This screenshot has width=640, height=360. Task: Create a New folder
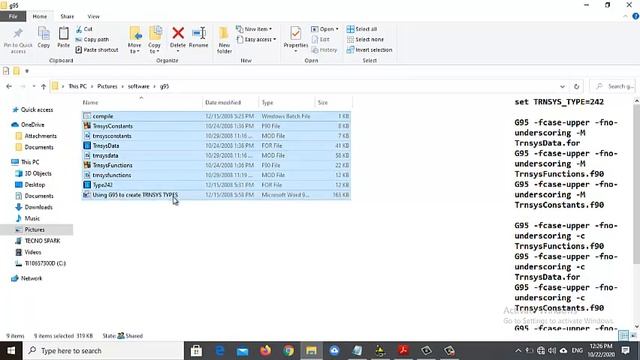click(x=224, y=40)
